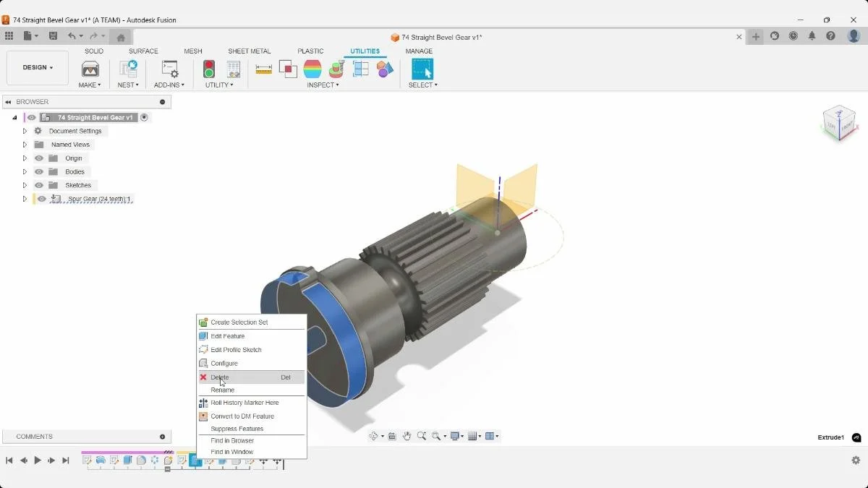
Task: Open the SELECT dropdown menu
Action: pyautogui.click(x=423, y=85)
